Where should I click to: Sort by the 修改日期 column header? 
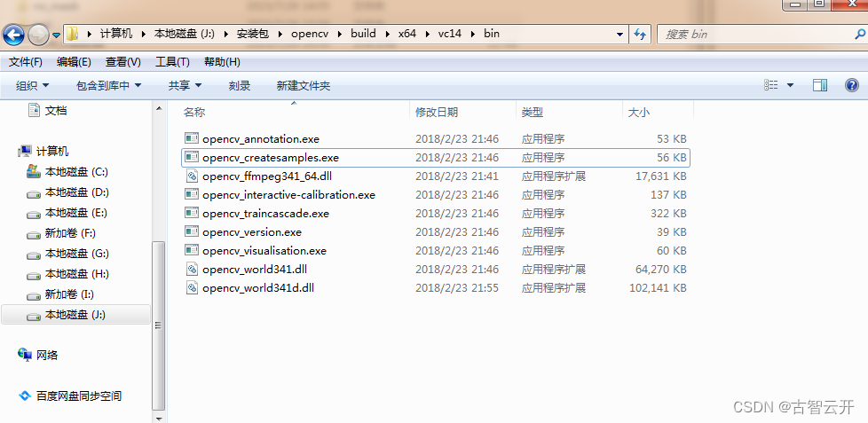click(x=437, y=113)
